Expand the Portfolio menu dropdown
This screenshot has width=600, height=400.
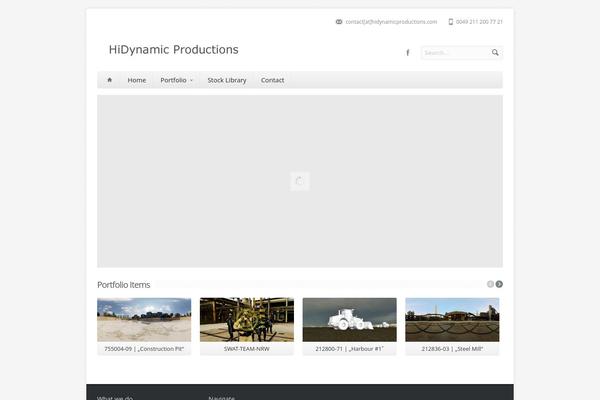pyautogui.click(x=176, y=80)
